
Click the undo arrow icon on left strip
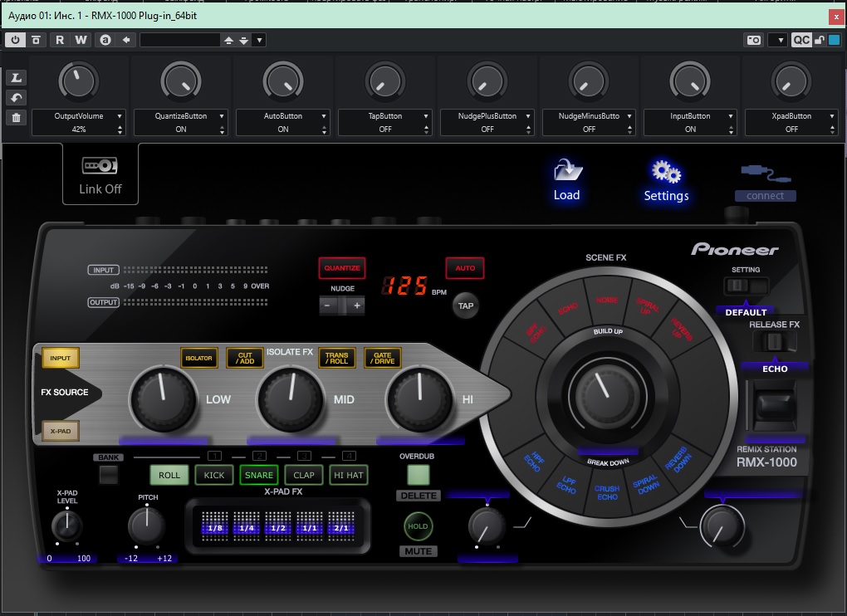pyautogui.click(x=17, y=98)
